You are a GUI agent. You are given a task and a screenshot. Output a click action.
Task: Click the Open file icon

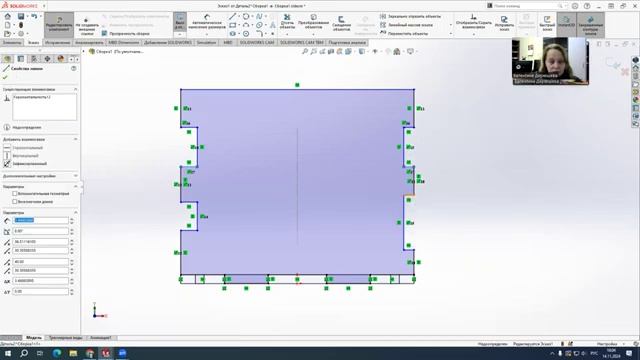tap(7, 34)
